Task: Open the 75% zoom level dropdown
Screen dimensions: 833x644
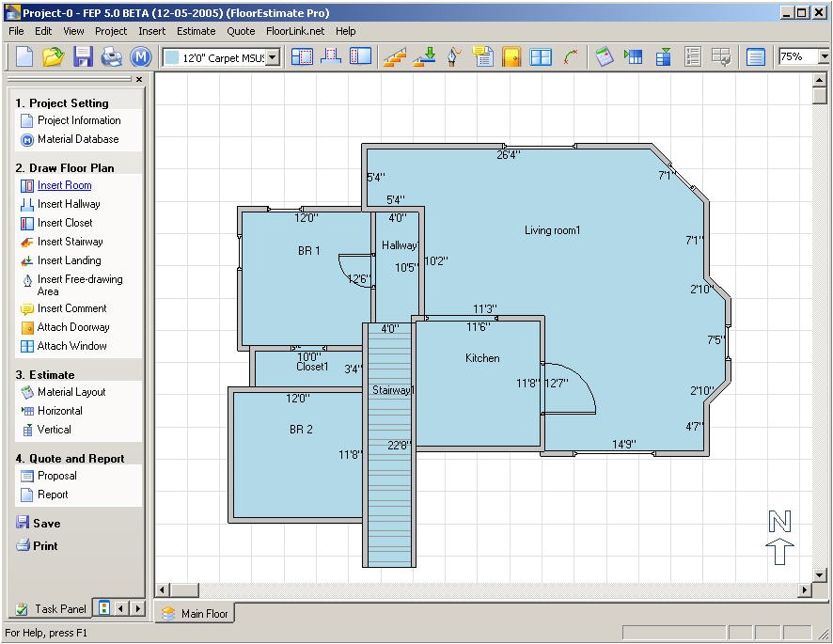Action: 824,57
